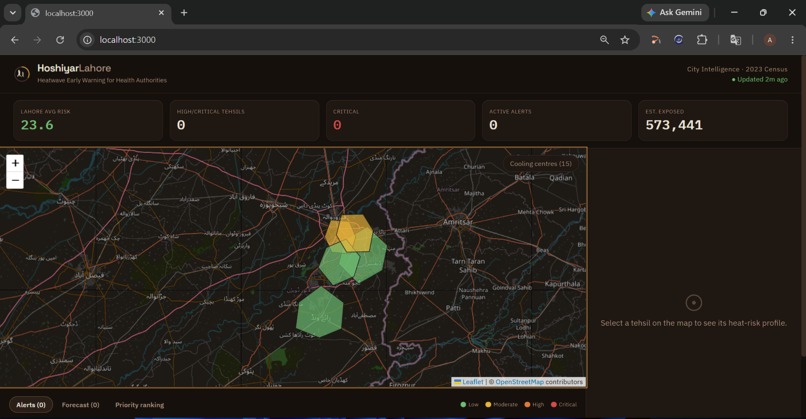The width and height of the screenshot is (806, 419).
Task: Open the page zoom magnifier icon
Action: tap(604, 40)
